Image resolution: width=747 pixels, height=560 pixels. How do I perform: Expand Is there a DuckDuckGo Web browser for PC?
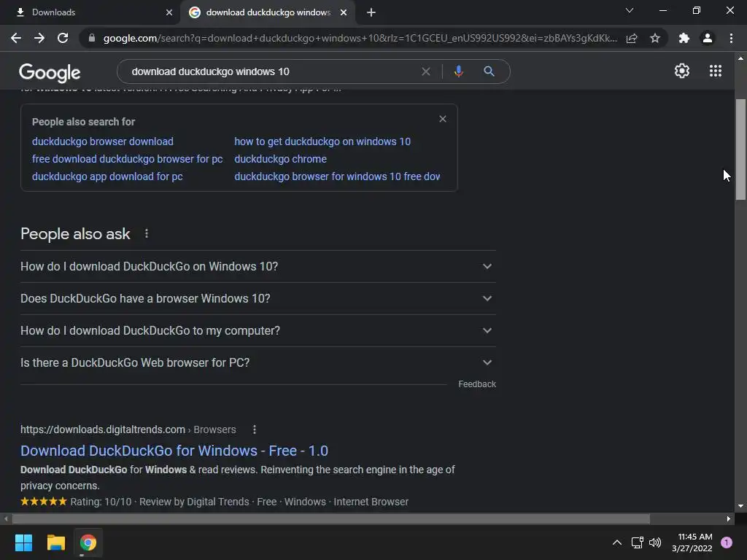(258, 362)
